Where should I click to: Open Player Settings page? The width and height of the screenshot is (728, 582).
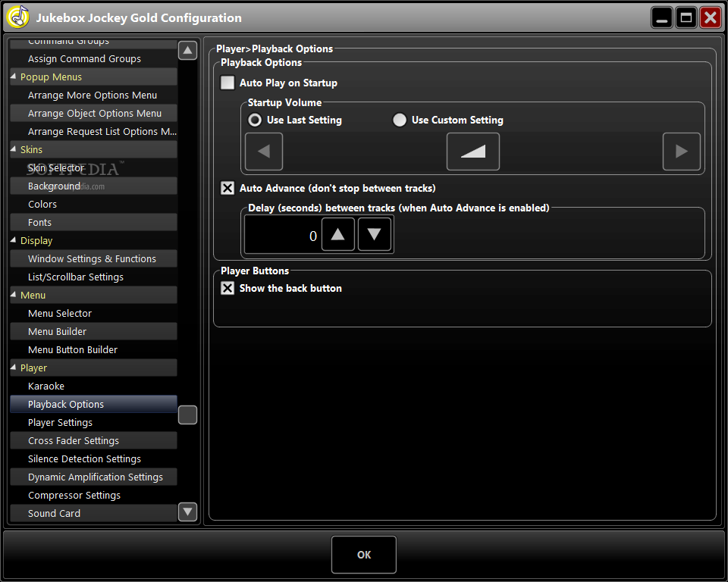click(93, 422)
